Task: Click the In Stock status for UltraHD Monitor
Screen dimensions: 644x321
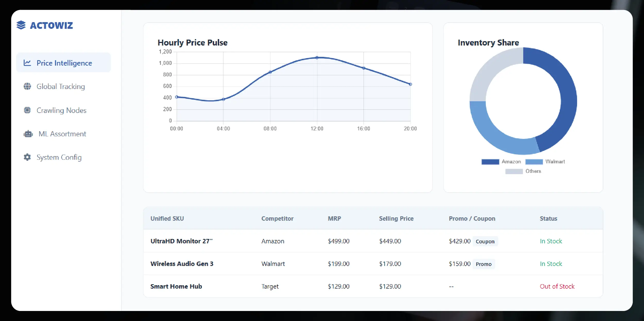Action: tap(551, 241)
